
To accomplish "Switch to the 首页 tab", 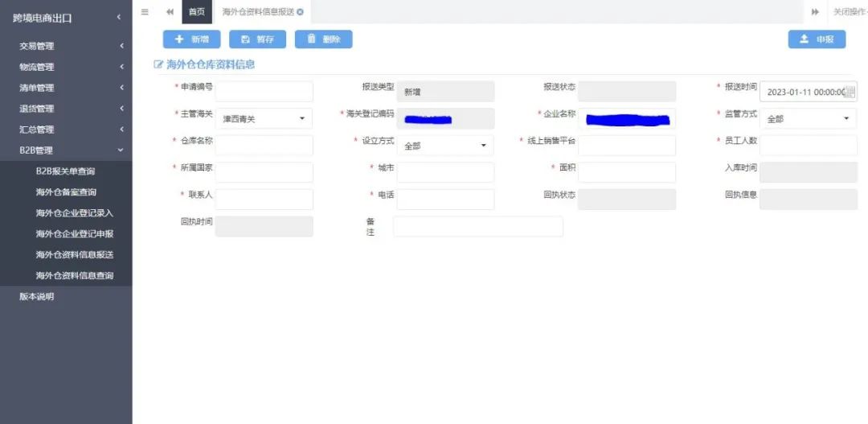I will click(197, 12).
